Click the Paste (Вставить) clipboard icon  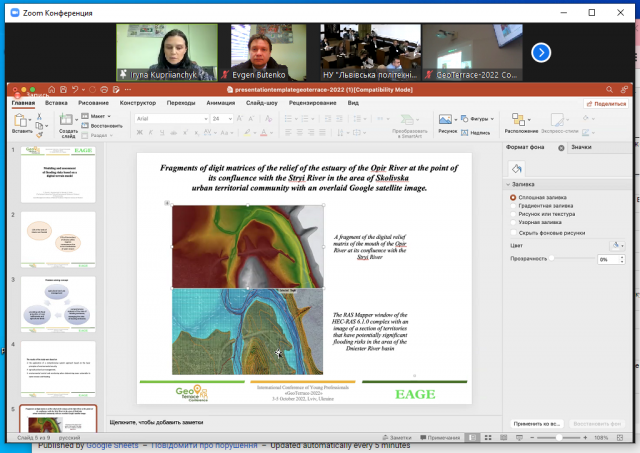[22, 121]
